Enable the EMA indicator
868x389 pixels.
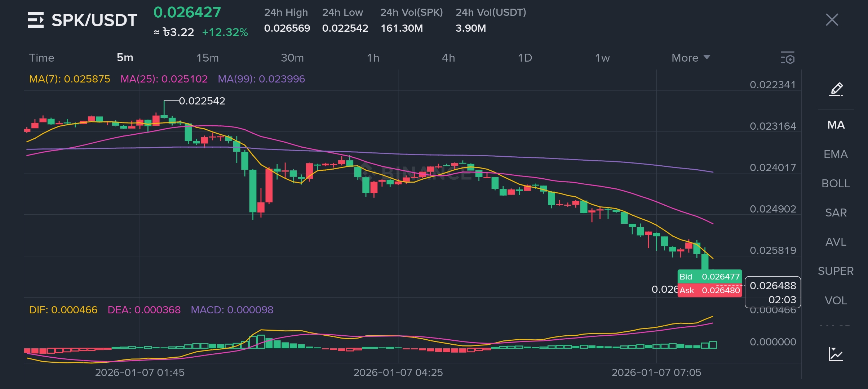click(836, 155)
